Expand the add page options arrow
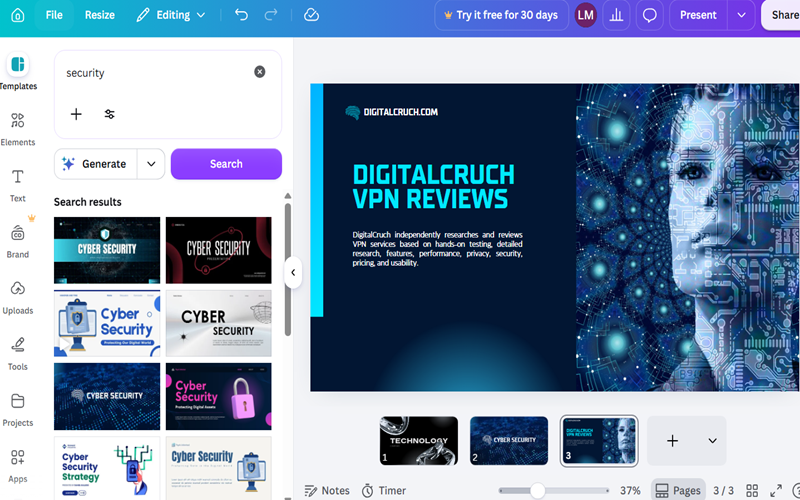The height and width of the screenshot is (500, 800). tap(712, 441)
